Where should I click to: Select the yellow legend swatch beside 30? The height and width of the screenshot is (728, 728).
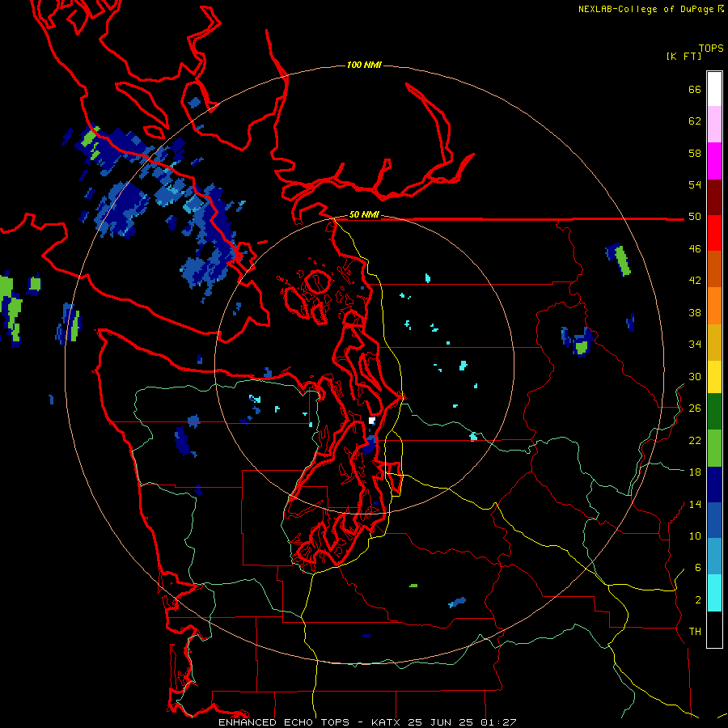click(714, 377)
